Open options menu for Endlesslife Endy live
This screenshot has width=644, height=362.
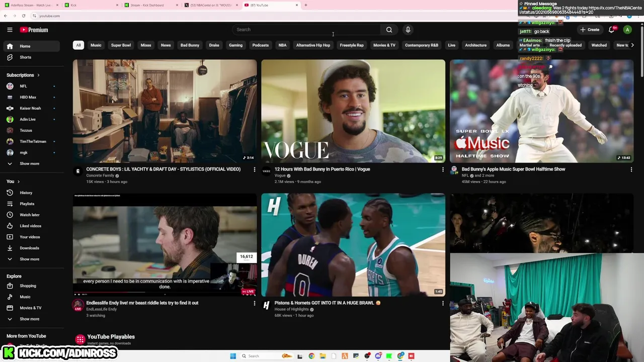click(x=254, y=303)
